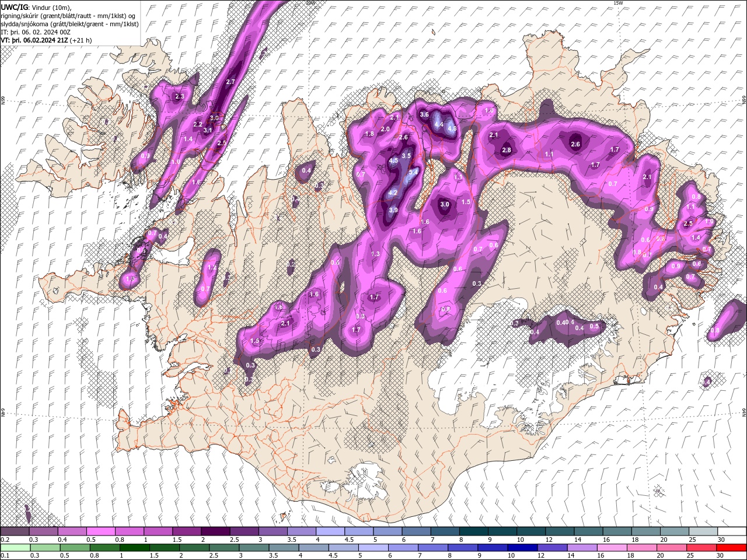747x560 pixels.
Task: Select the darkest purple snow swatch between 2 and 2.5
Action: pyautogui.click(x=215, y=531)
